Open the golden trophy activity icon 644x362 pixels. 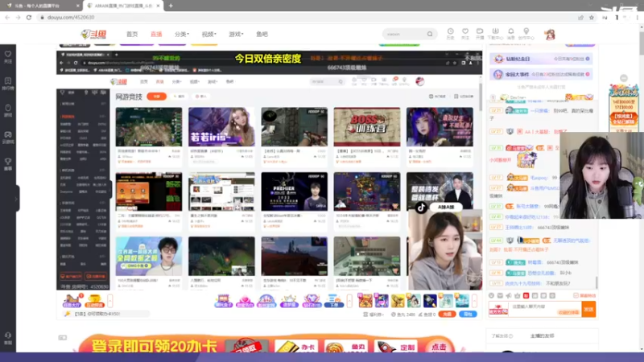94,301
